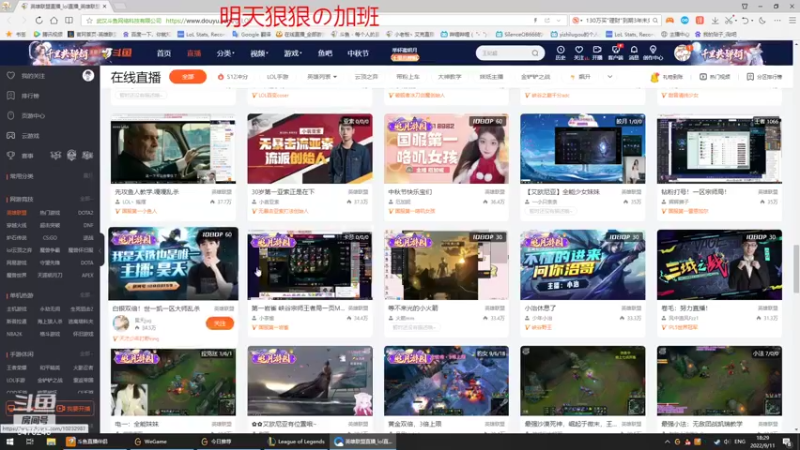Select 金铲铲之战 filter tag
Viewport: 800px width, 450px height.
tap(535, 77)
